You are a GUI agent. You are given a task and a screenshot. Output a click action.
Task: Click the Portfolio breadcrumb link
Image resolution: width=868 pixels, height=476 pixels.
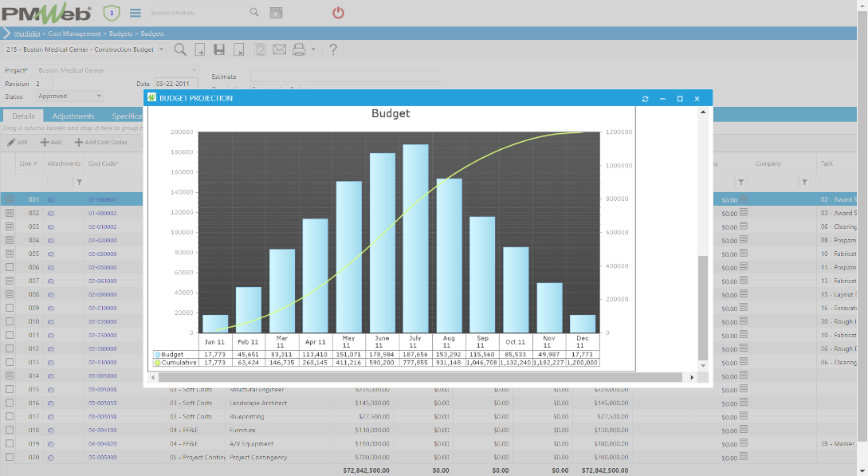pyautogui.click(x=27, y=33)
